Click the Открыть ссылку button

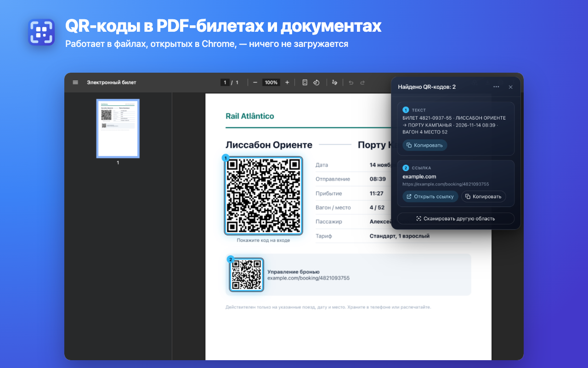click(430, 196)
